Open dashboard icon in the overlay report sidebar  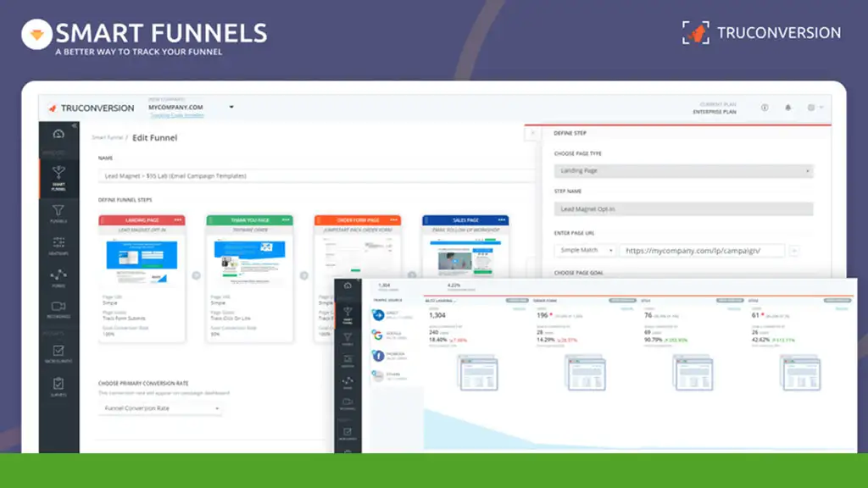pos(348,286)
